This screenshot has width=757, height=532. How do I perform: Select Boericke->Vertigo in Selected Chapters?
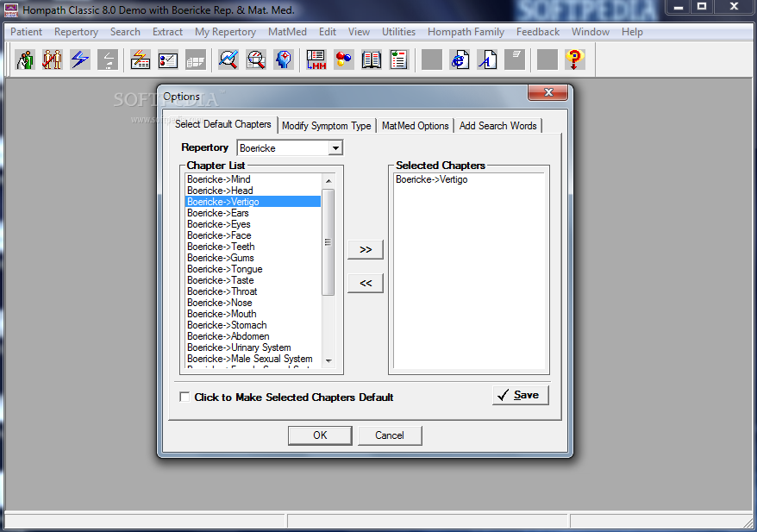tap(469, 179)
